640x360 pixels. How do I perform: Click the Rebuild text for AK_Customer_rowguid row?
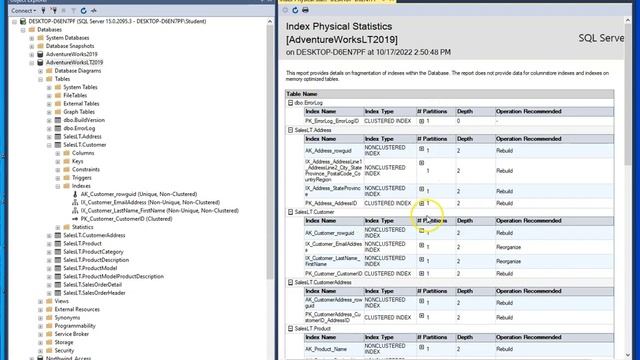click(x=504, y=233)
